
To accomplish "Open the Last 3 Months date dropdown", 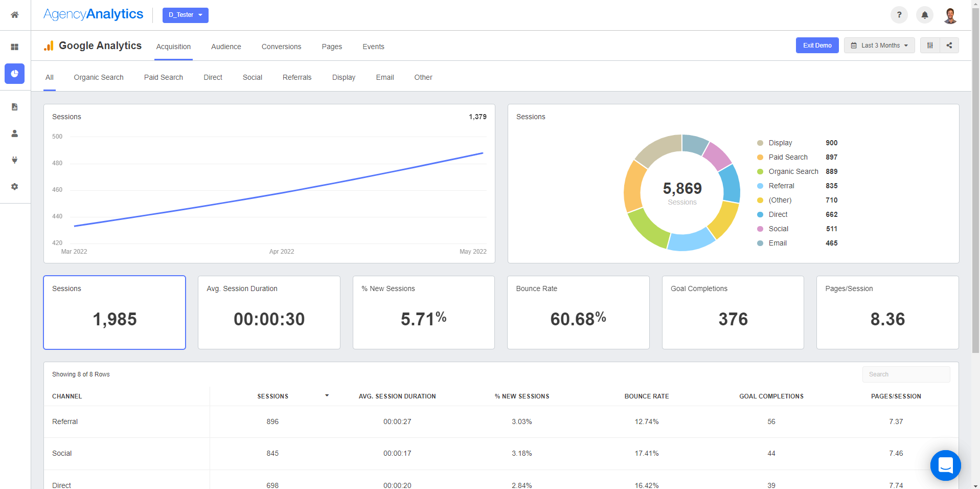I will [x=879, y=46].
